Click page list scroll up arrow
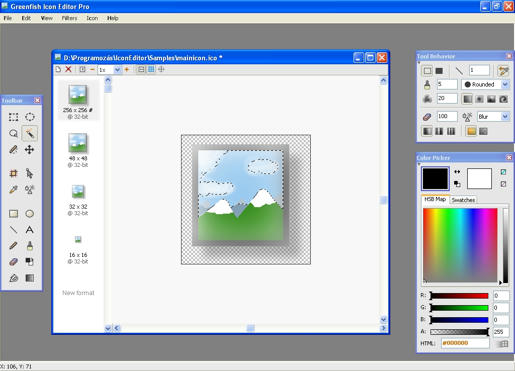This screenshot has height=371, width=515. [x=108, y=80]
